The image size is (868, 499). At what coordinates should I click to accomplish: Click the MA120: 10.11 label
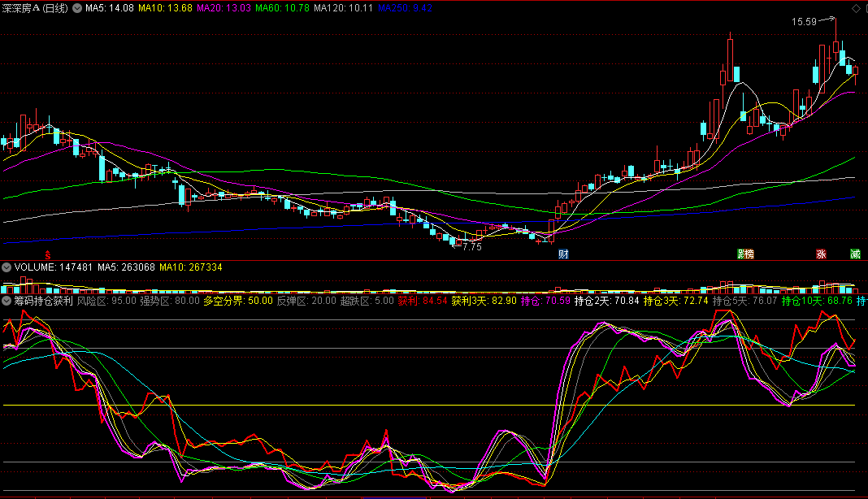click(x=343, y=8)
